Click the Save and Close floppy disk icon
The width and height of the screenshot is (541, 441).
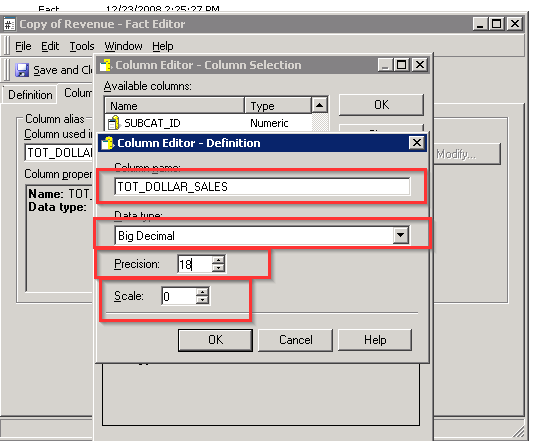[22, 70]
